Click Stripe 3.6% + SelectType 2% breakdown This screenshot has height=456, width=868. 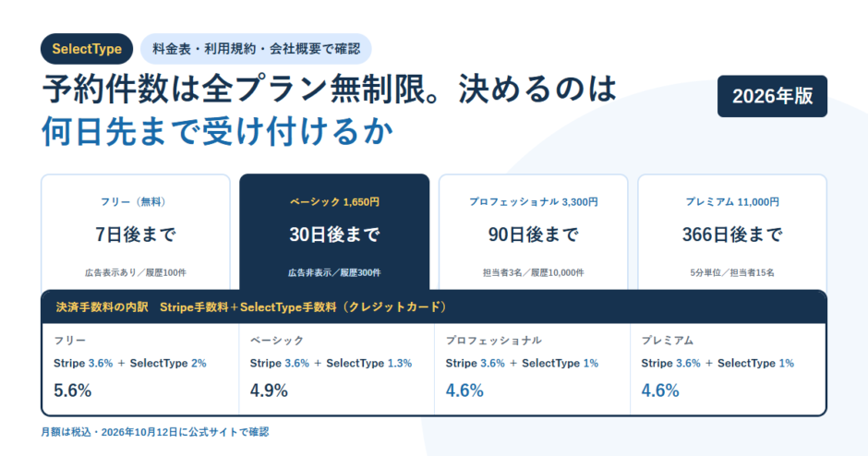(x=130, y=363)
